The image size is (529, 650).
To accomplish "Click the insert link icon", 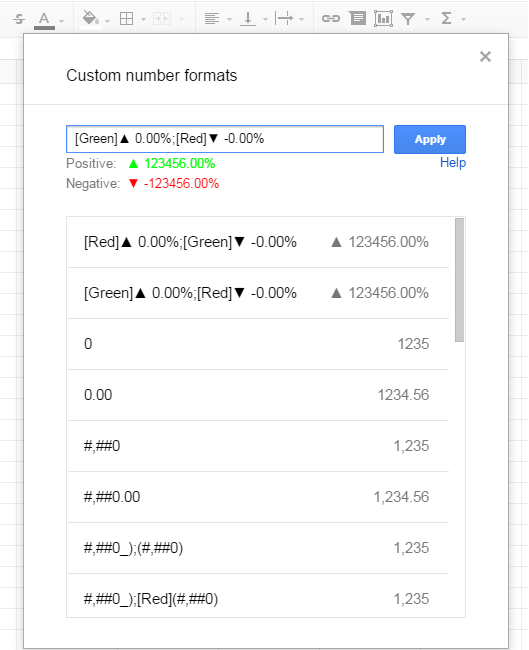I will click(x=331, y=19).
